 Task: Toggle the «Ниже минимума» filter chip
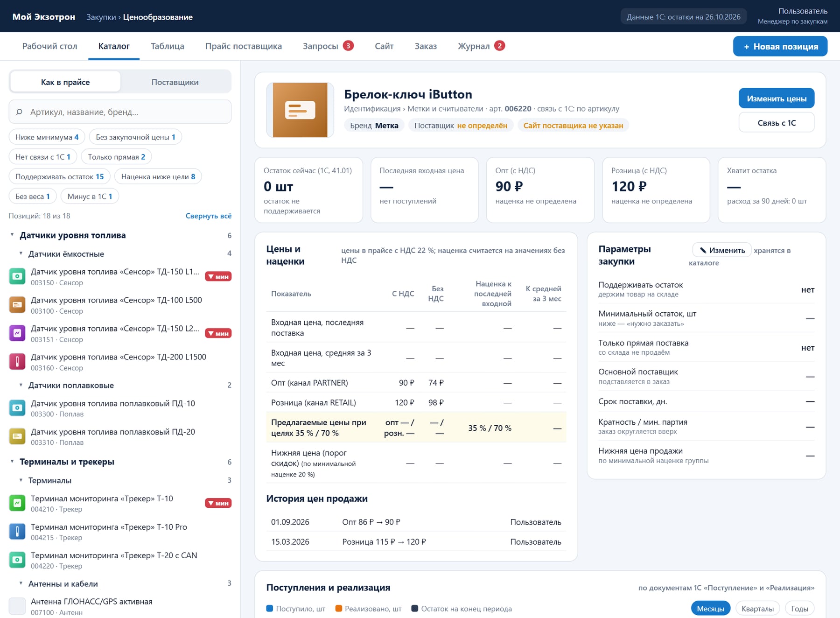point(47,137)
